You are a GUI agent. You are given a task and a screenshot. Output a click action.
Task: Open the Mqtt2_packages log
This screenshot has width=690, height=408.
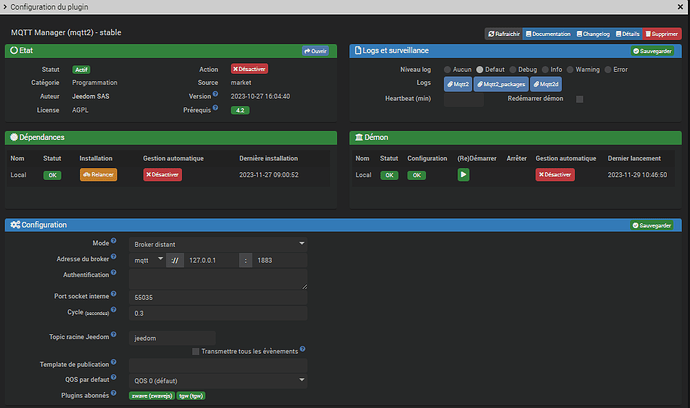[501, 84]
